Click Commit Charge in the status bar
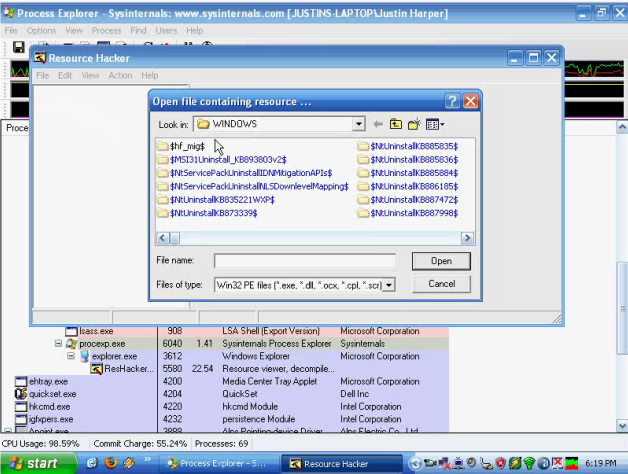 (140, 444)
